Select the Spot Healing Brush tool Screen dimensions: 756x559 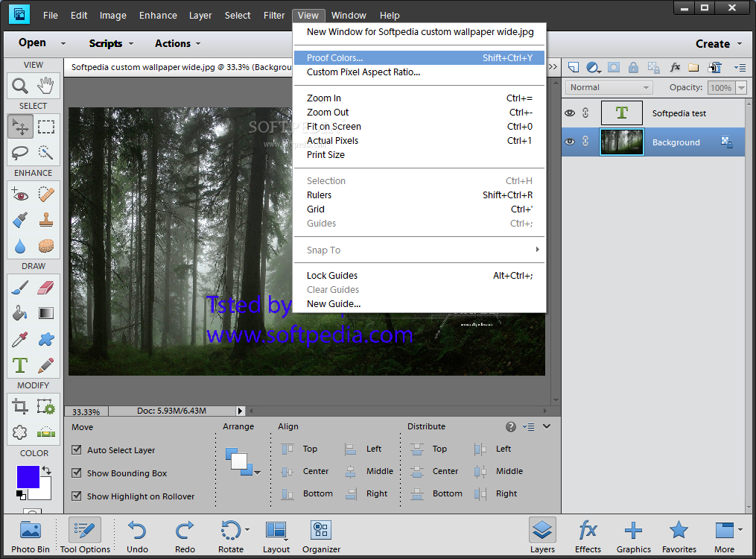pyautogui.click(x=45, y=195)
